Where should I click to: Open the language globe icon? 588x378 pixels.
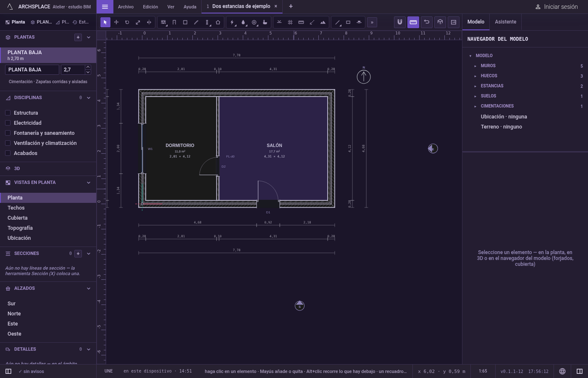[x=562, y=371]
